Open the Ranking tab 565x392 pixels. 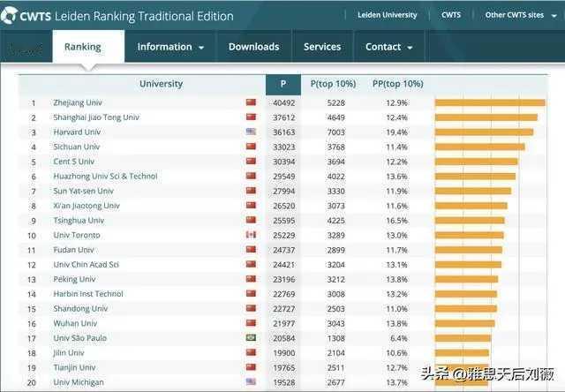coord(88,47)
